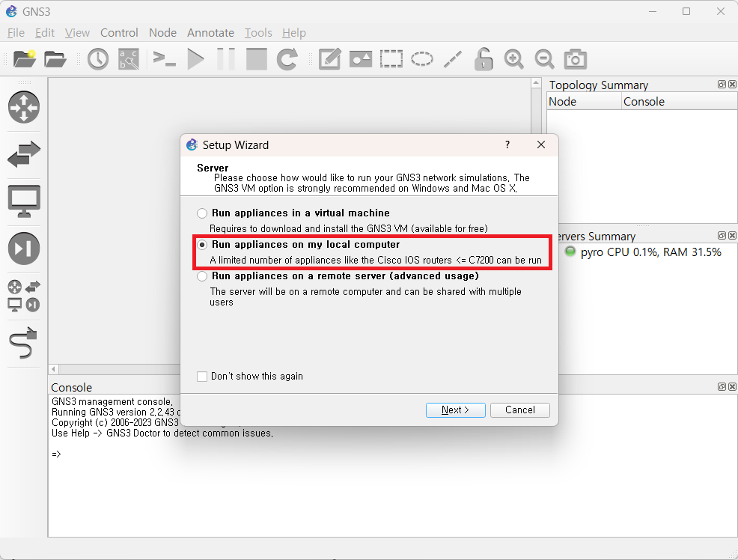Screen dimensions: 738x560
Task: Float the Console panel
Action: pyautogui.click(x=722, y=386)
